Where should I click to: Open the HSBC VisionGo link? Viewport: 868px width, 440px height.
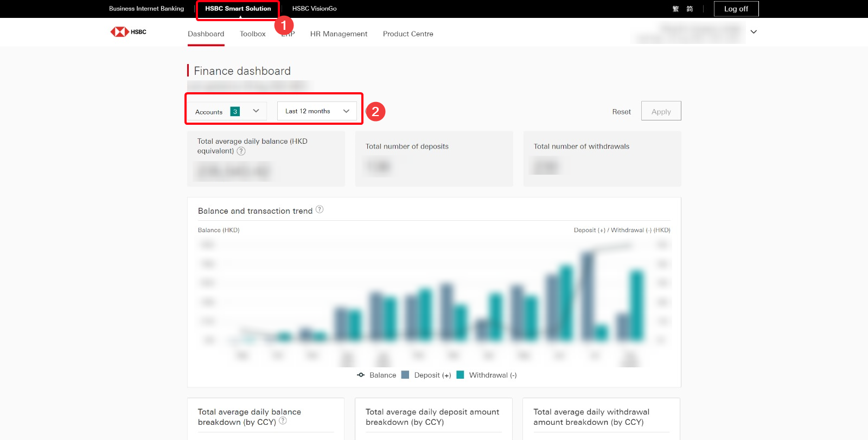pyautogui.click(x=314, y=9)
